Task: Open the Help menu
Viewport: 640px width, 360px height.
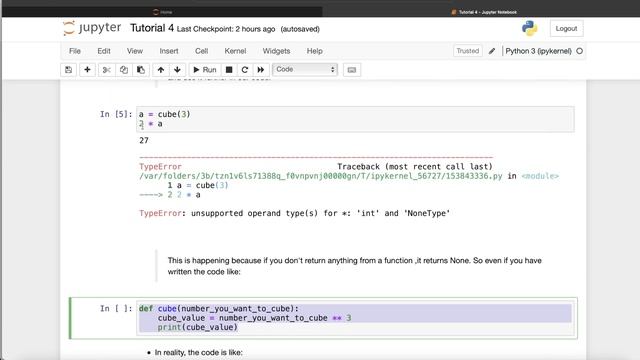Action: tap(314, 51)
